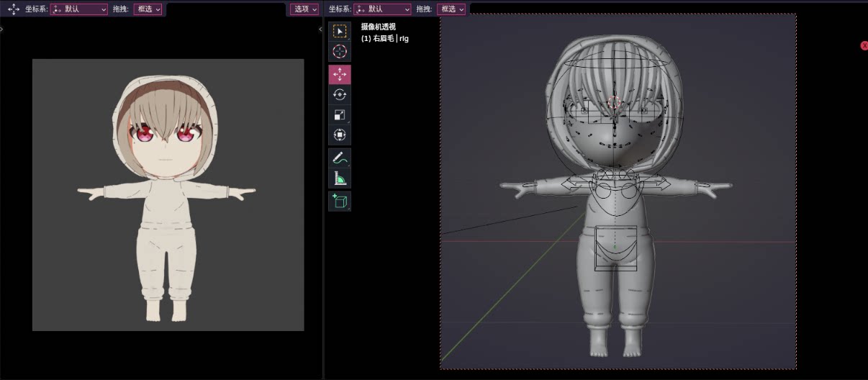
Task: Click the (1) 右眉毛 | rig label
Action: click(x=385, y=38)
